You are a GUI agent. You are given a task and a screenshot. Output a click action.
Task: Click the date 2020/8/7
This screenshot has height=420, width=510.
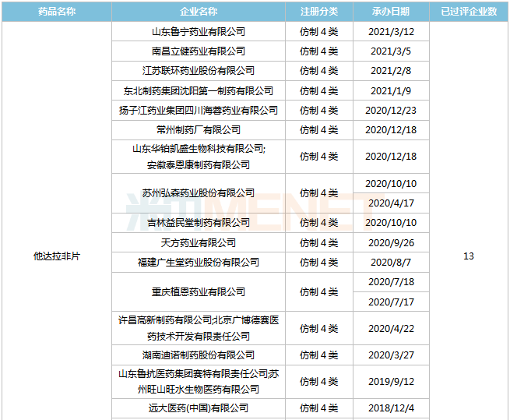tap(391, 263)
